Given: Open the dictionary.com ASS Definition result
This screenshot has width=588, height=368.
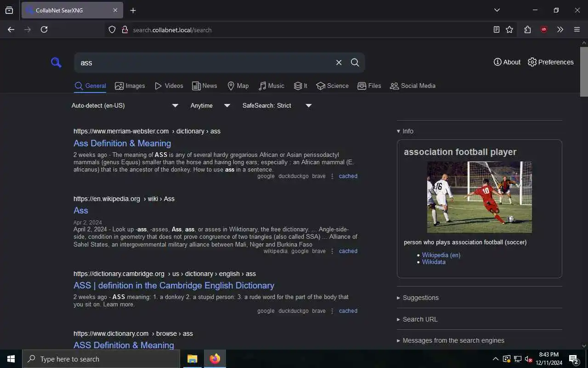Looking at the screenshot, I should coord(124,345).
